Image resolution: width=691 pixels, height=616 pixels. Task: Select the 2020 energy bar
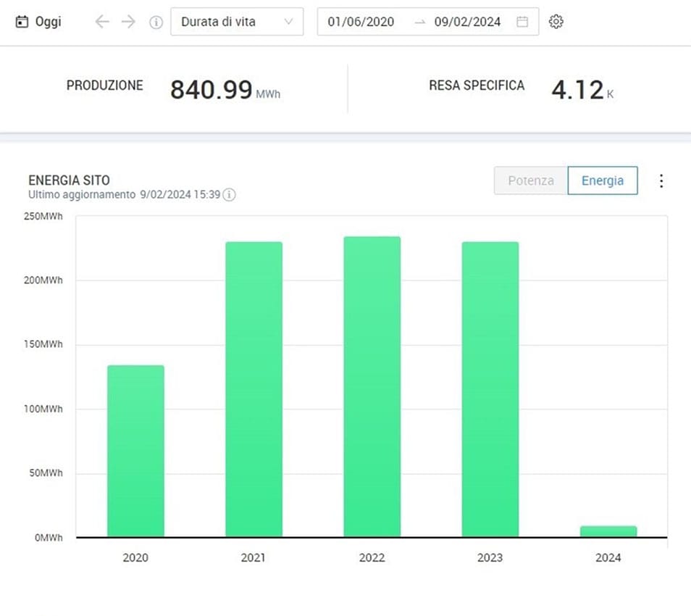(x=135, y=451)
